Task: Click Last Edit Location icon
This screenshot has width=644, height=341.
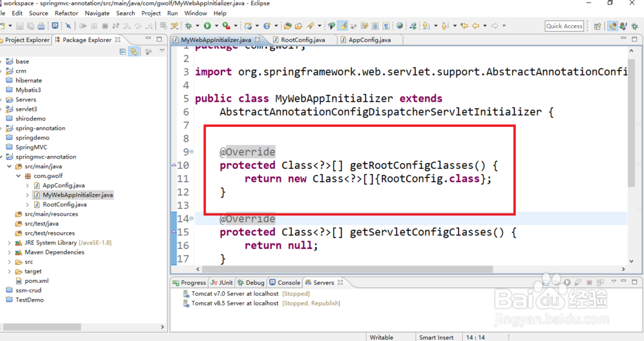Action: 464,26
